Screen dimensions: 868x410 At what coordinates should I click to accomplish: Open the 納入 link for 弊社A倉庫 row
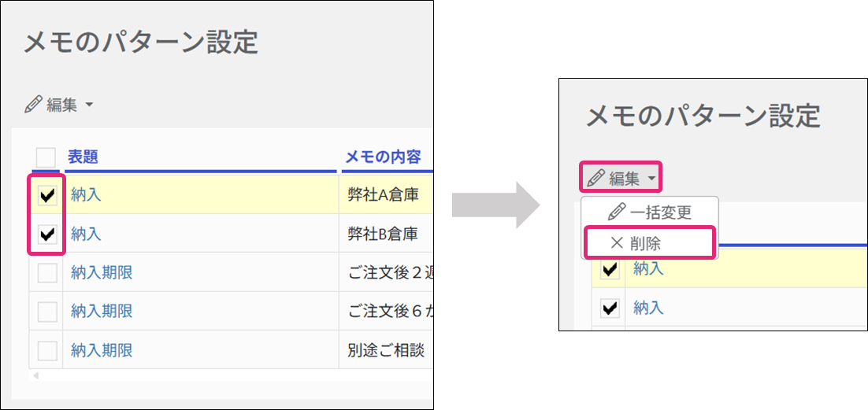click(x=86, y=195)
